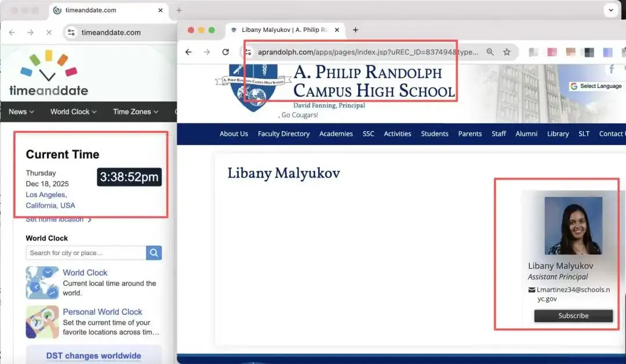Select the Libany Malyukov browser tab
This screenshot has height=364, width=626.
coord(284,30)
